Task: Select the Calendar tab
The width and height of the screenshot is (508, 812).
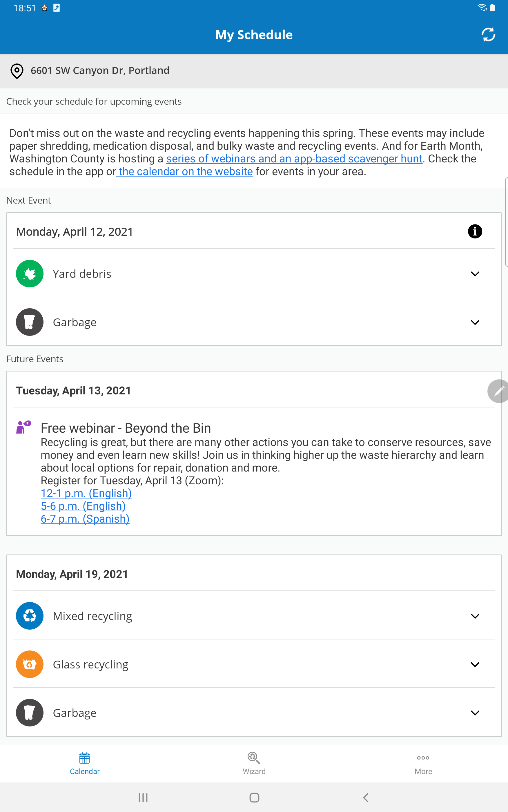Action: click(x=85, y=763)
